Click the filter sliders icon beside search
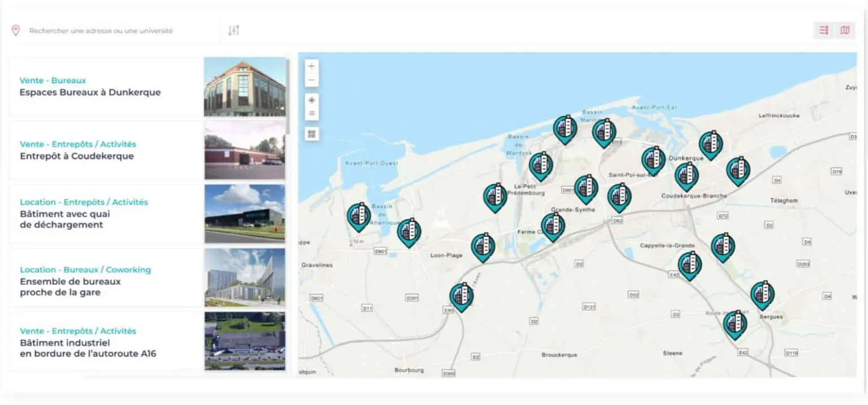The height and width of the screenshot is (405, 868). (x=234, y=31)
